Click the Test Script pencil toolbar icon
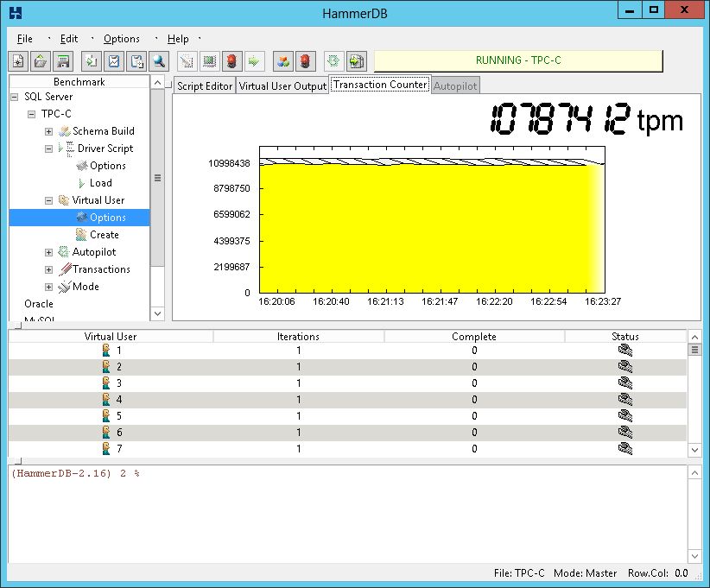Image resolution: width=710 pixels, height=588 pixels. pyautogui.click(x=187, y=61)
